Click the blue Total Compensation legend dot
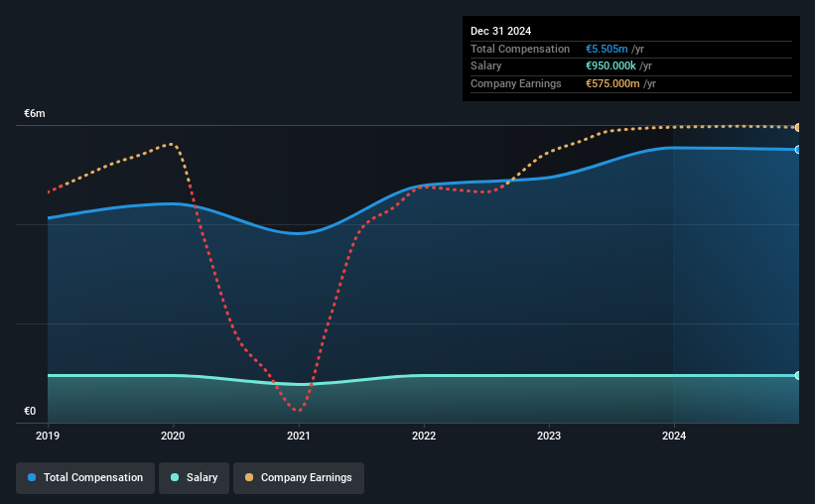The height and width of the screenshot is (504, 815). [32, 477]
